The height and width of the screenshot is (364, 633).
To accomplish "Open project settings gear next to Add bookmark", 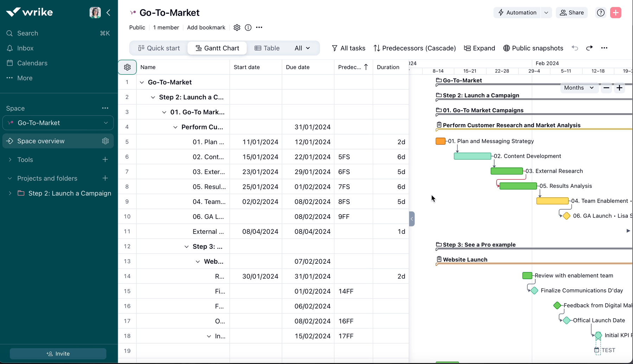I will [x=237, y=27].
